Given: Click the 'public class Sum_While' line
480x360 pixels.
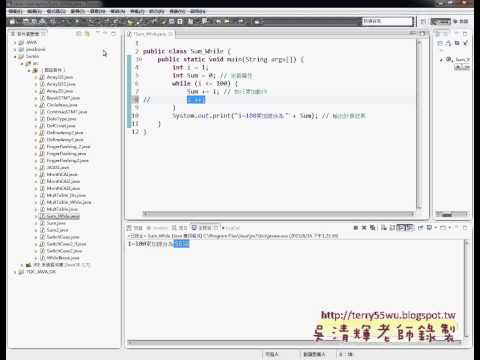Looking at the screenshot, I should (x=187, y=51).
